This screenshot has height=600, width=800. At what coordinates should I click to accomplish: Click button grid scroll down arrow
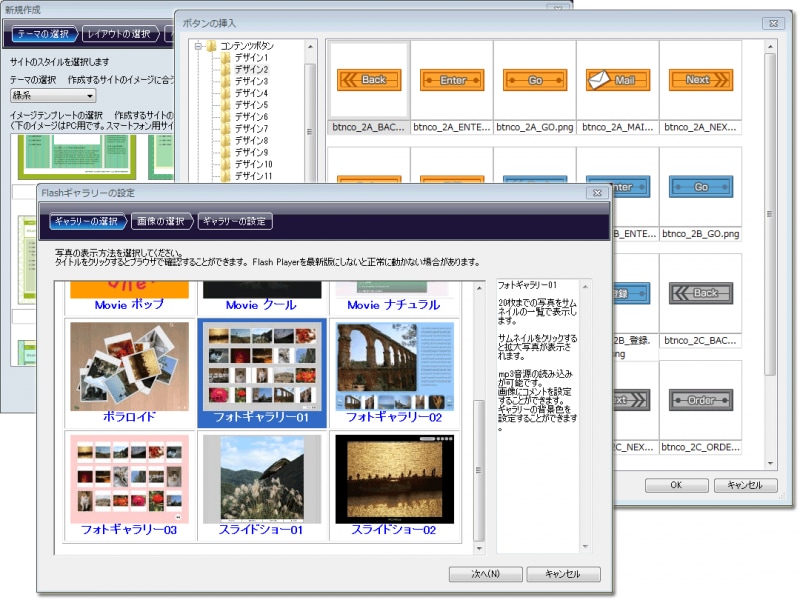(x=770, y=464)
